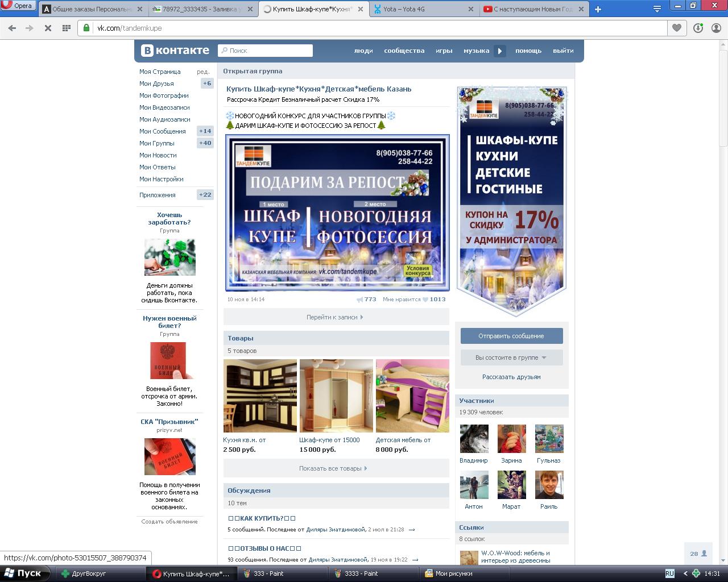Open Мои Друзья in the sidebar
Image resolution: width=728 pixels, height=582 pixels.
point(157,84)
